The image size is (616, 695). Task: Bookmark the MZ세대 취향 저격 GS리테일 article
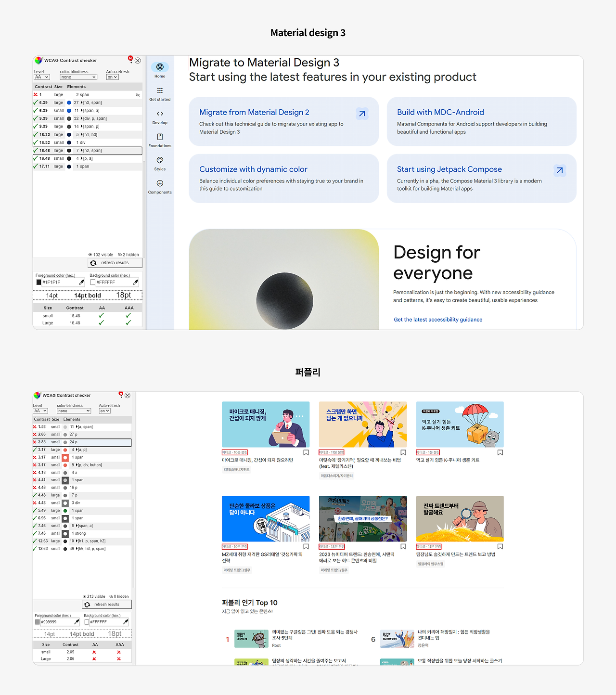pos(306,547)
